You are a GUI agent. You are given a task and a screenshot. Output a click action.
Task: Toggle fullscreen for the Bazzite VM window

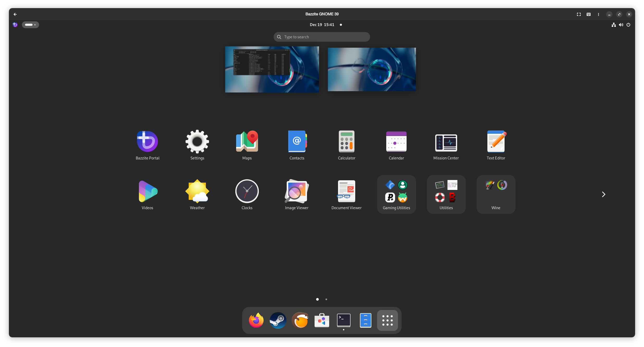(579, 14)
